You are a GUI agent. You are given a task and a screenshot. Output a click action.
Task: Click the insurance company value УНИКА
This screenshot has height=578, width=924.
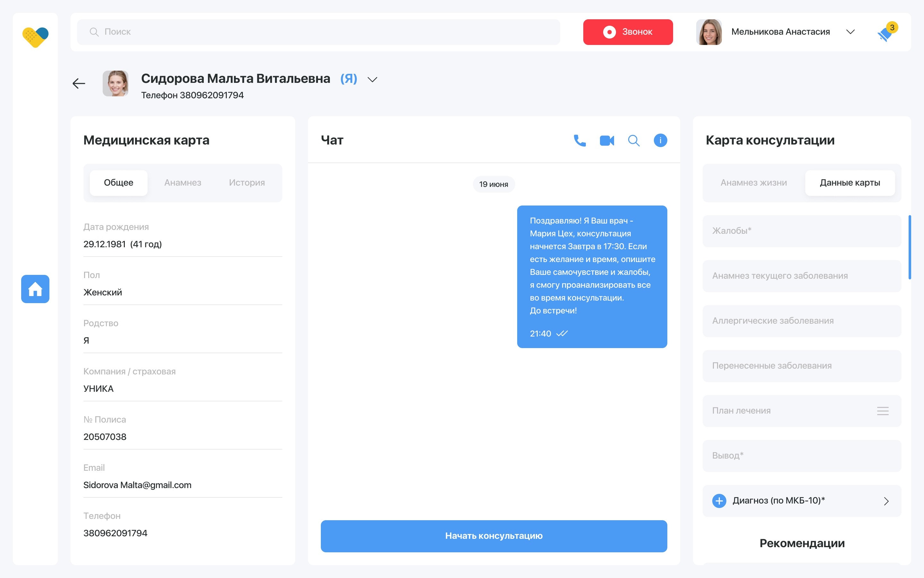coord(98,389)
